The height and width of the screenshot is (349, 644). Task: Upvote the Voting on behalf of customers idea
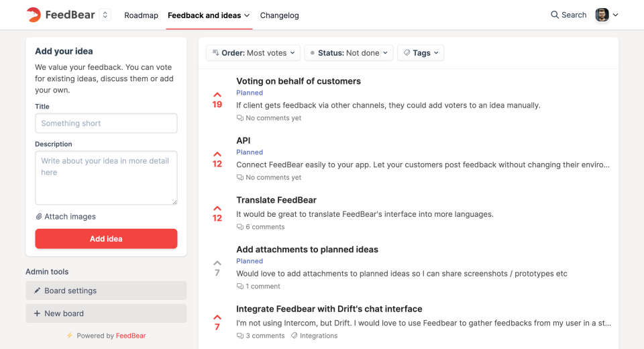tap(217, 95)
